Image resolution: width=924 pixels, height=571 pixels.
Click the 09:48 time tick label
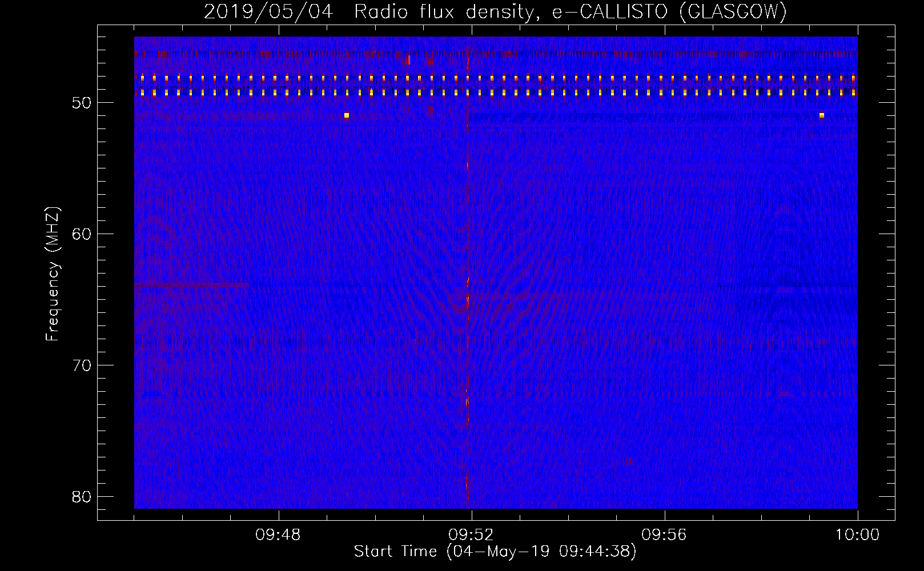pos(278,535)
